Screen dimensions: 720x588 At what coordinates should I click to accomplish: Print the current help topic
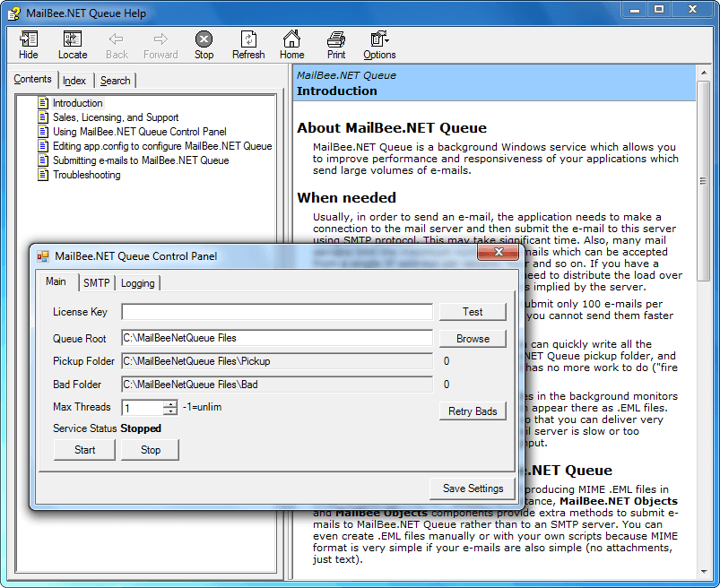pyautogui.click(x=336, y=45)
